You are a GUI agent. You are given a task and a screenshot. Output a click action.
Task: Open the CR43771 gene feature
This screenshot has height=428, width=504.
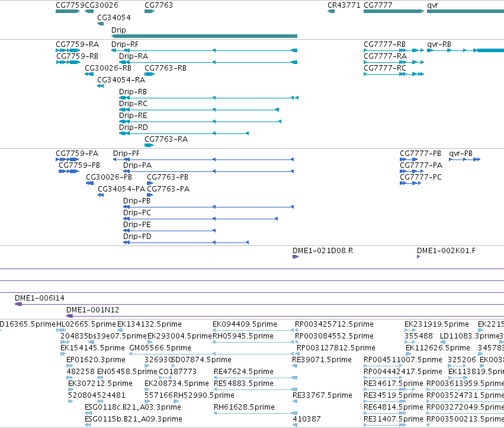(x=331, y=11)
